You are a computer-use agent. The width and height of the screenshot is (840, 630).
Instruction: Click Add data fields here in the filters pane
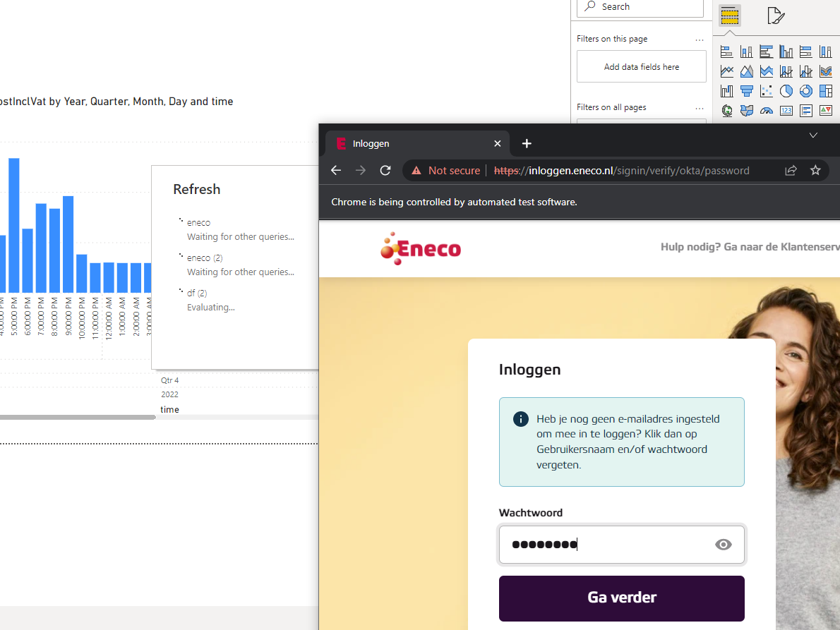[641, 66]
